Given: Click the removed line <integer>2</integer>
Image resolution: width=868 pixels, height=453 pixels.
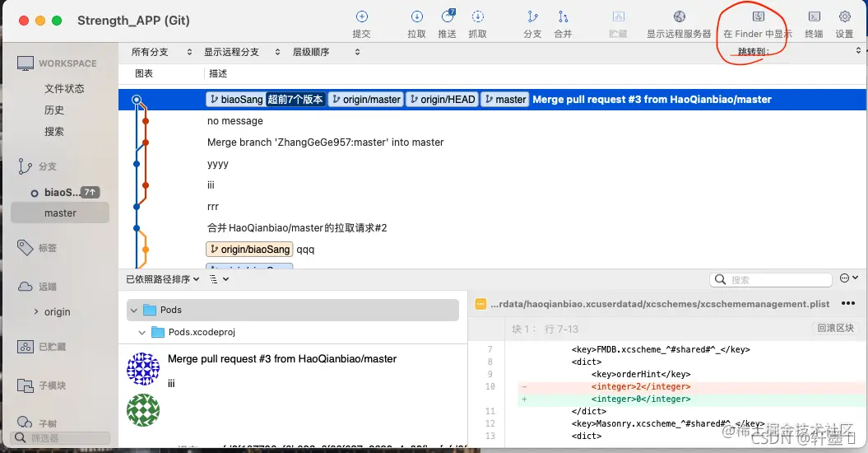Looking at the screenshot, I should [640, 386].
